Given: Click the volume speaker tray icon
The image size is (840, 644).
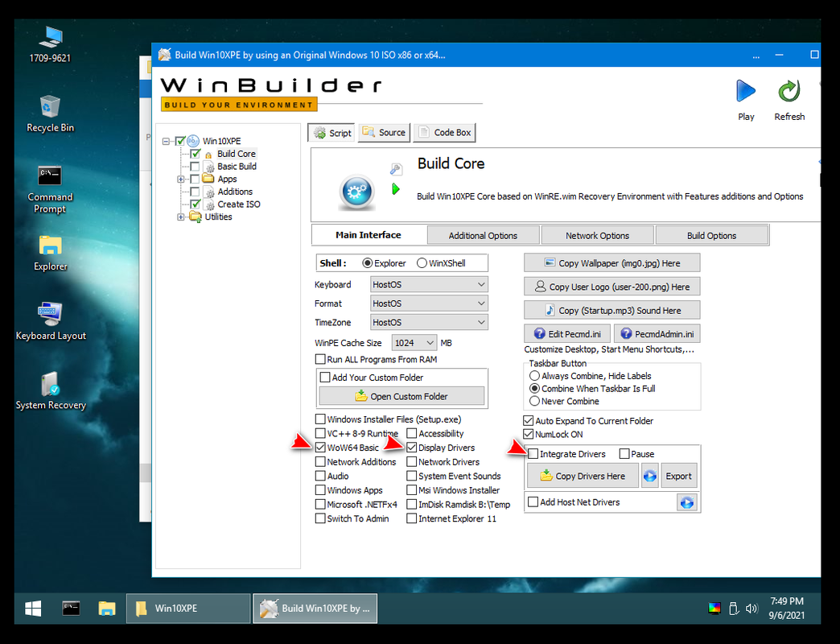Looking at the screenshot, I should [x=751, y=608].
